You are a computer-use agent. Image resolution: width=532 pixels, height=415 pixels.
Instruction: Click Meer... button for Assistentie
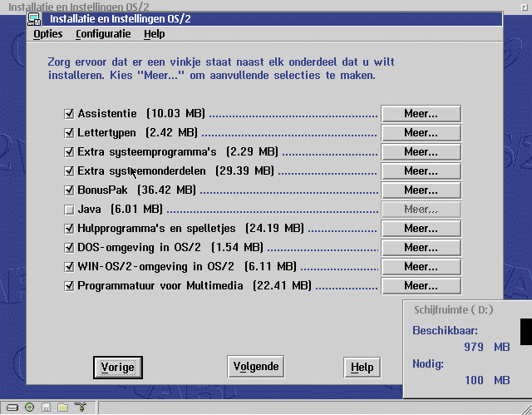click(x=421, y=114)
